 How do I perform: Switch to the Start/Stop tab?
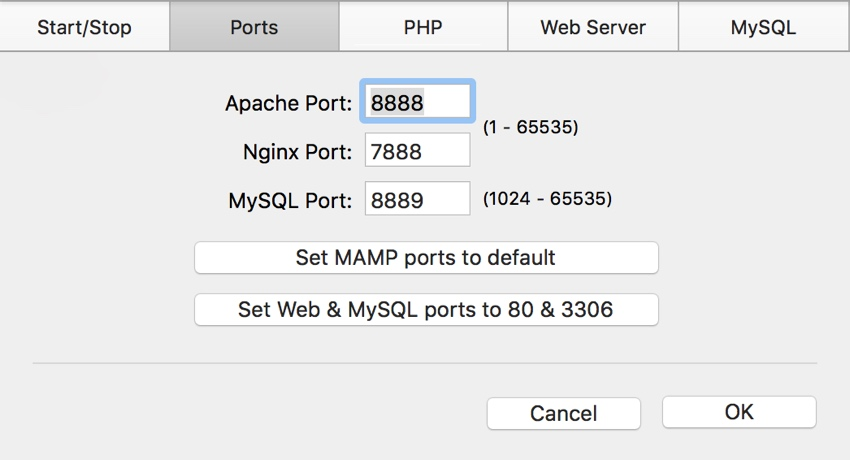point(85,27)
